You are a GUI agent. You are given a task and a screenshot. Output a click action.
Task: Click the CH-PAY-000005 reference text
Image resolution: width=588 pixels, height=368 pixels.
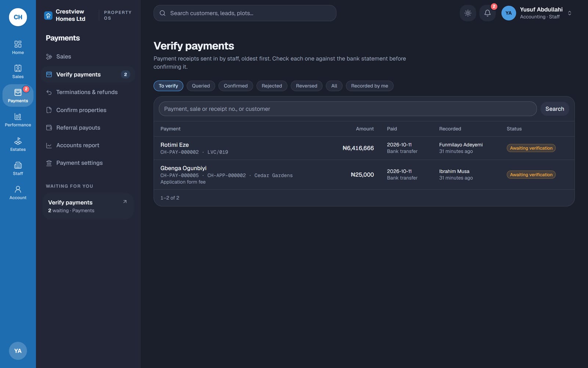(x=179, y=176)
